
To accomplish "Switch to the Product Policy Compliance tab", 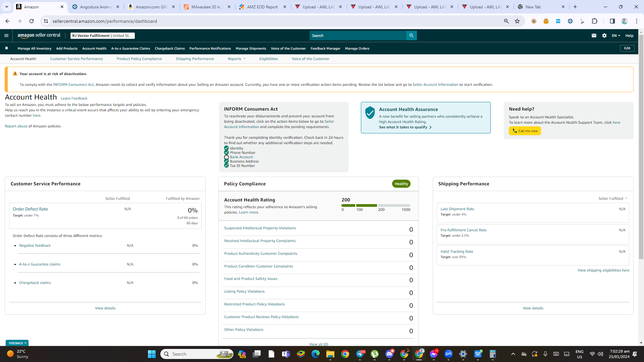I will [139, 59].
